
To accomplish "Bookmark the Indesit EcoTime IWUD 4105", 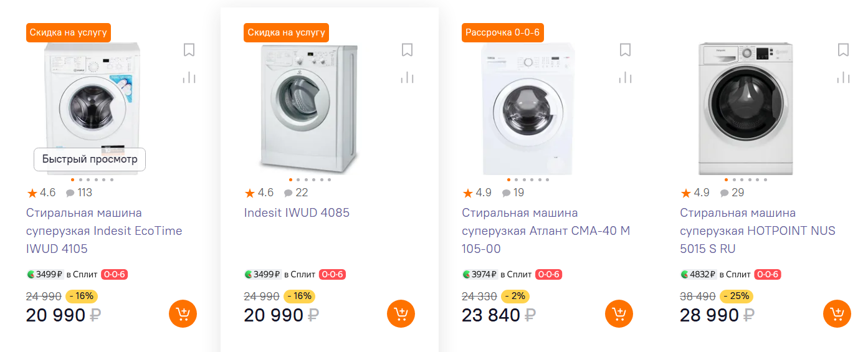I will tap(189, 50).
